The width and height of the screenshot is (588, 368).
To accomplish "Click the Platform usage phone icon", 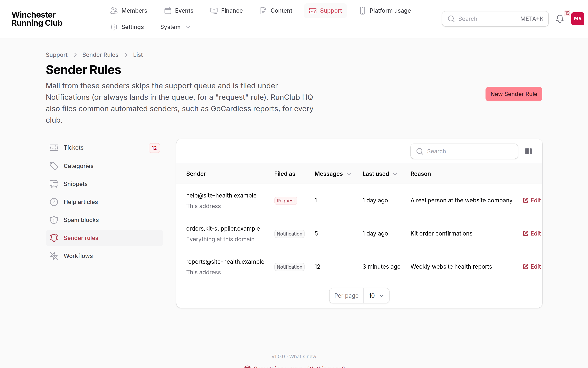I will 362,11.
